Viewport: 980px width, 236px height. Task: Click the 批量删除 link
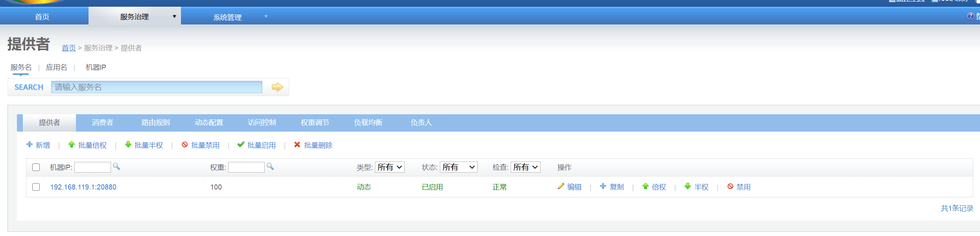tap(318, 145)
